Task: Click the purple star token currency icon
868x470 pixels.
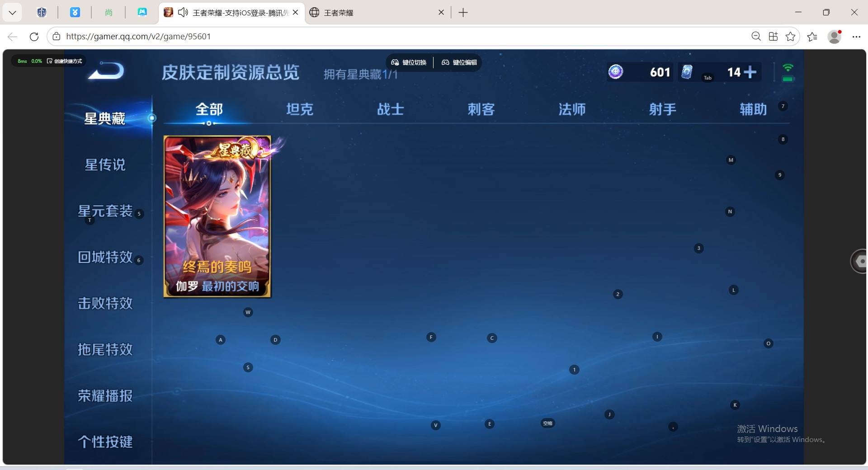Action: pyautogui.click(x=615, y=71)
